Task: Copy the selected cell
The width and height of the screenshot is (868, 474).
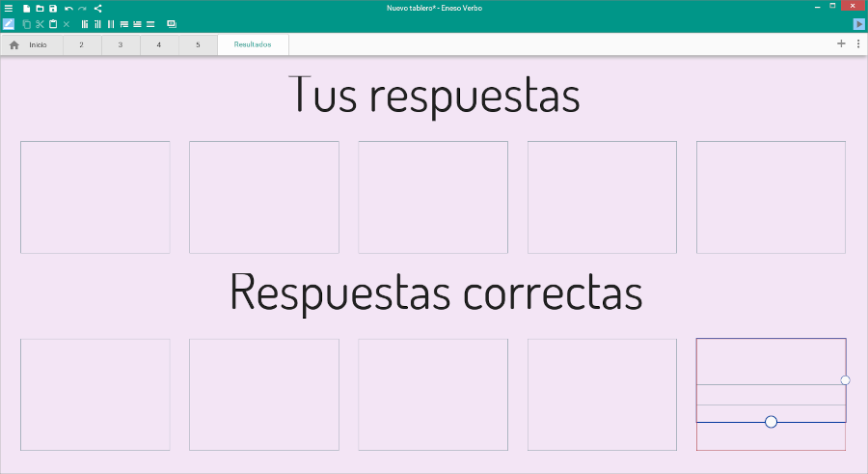Action: (27, 24)
